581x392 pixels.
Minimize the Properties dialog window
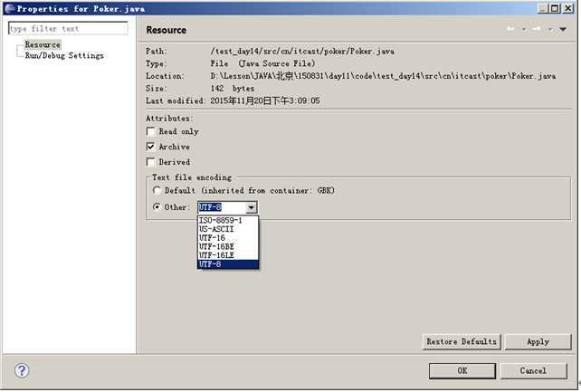543,8
